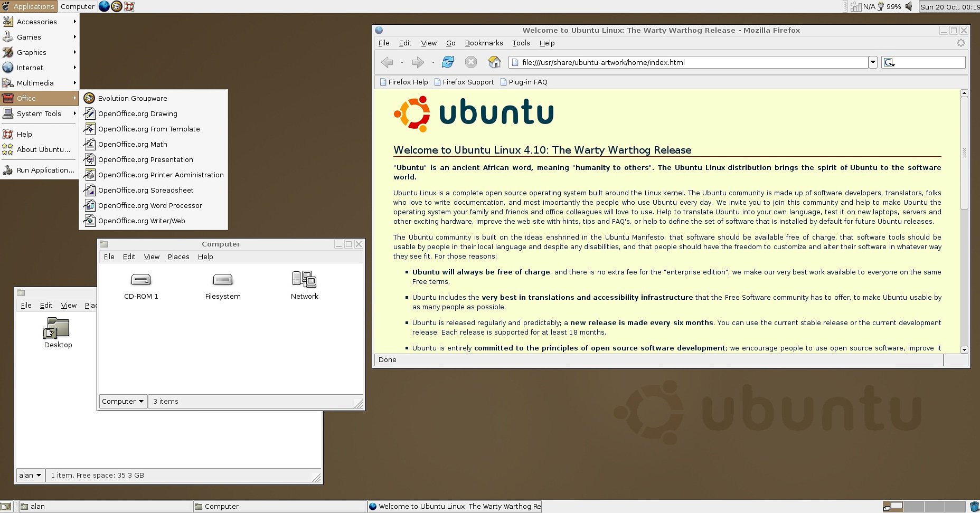Open Firefox Bookmarks menu

click(x=484, y=43)
